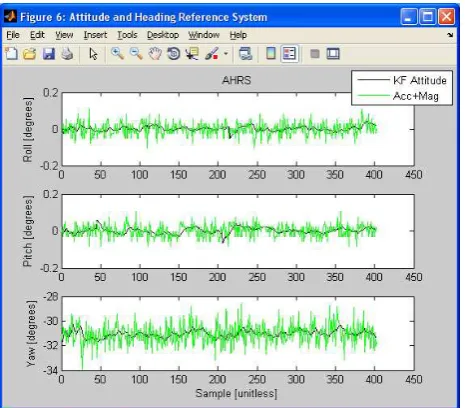465x408 pixels.
Task: Select the Edit Plot arrow tool
Action: tap(93, 53)
